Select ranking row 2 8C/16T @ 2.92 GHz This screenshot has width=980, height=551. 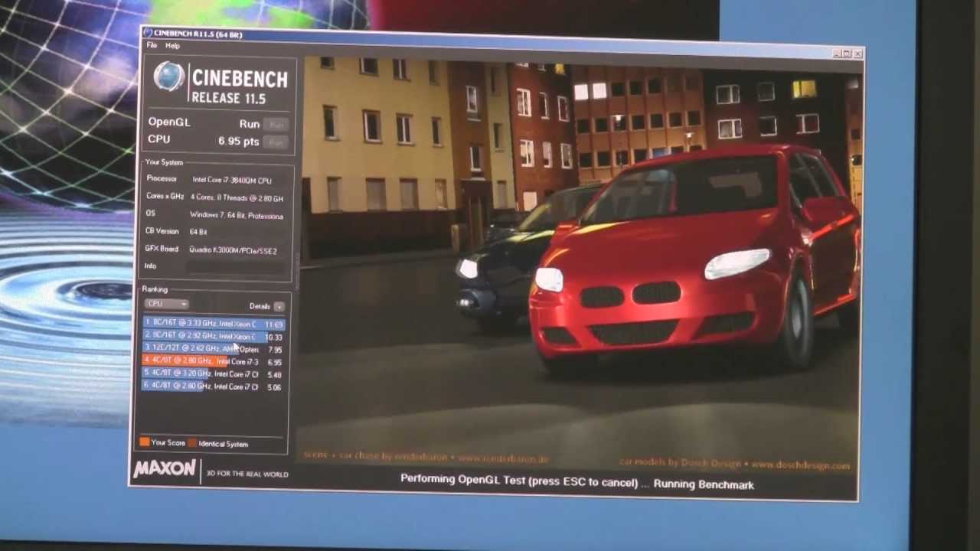pyautogui.click(x=214, y=336)
